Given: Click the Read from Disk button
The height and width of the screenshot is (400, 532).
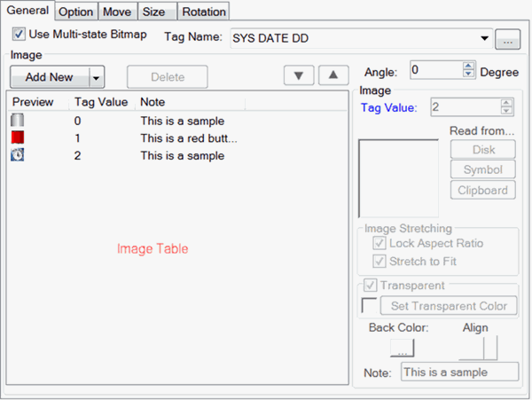Looking at the screenshot, I should click(483, 149).
